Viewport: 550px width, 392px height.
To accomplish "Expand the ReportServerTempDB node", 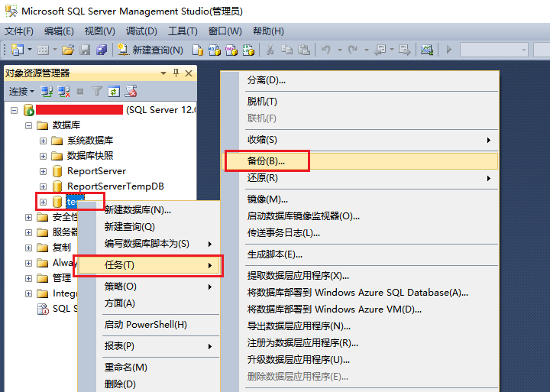I will [x=44, y=186].
